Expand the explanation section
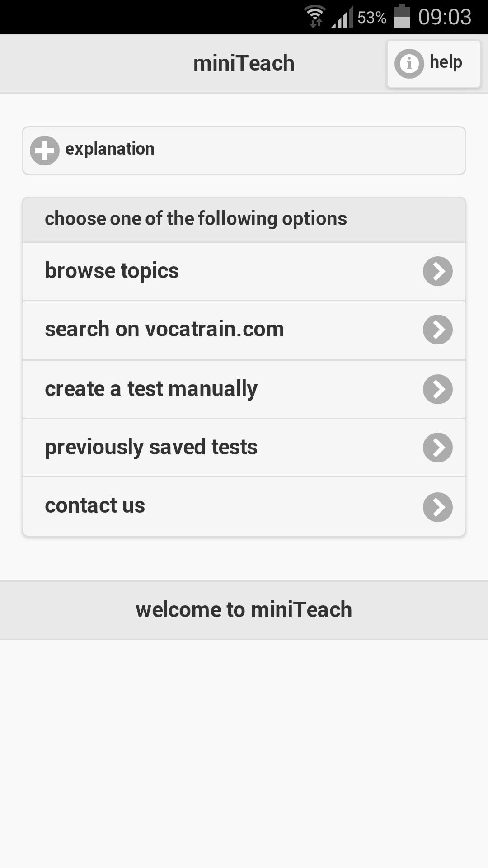Image resolution: width=488 pixels, height=868 pixels. click(244, 150)
